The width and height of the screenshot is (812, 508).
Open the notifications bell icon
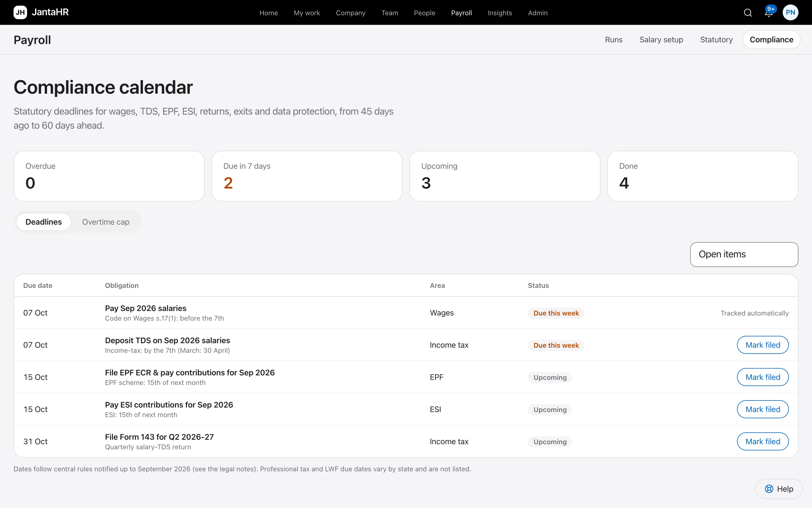coord(769,13)
